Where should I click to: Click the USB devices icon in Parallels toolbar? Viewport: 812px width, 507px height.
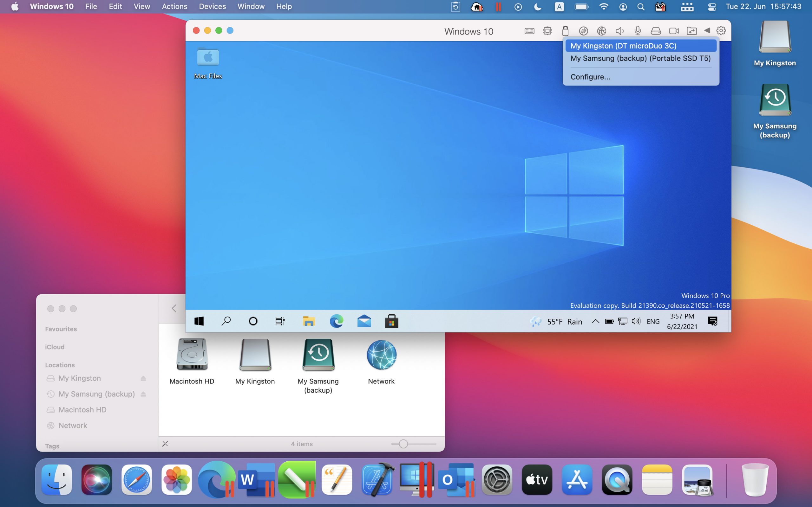565,31
